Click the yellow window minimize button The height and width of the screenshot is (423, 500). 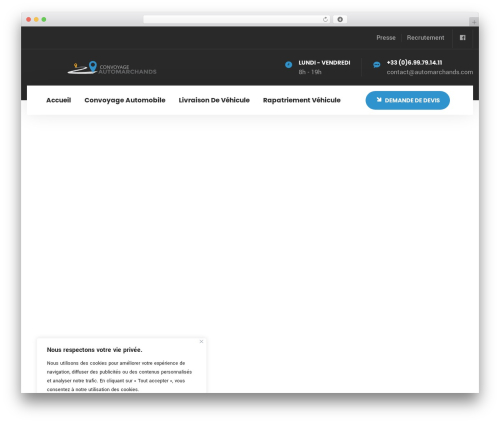tap(36, 20)
